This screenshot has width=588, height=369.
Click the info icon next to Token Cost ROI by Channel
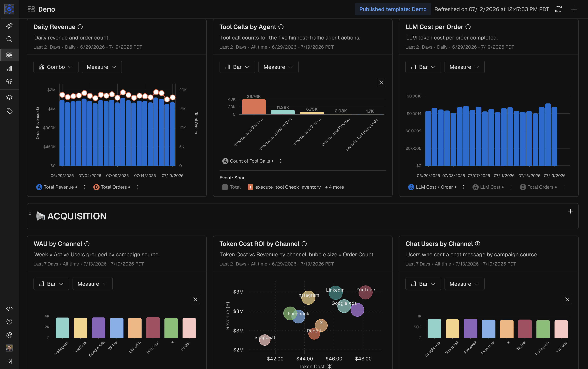pos(304,244)
